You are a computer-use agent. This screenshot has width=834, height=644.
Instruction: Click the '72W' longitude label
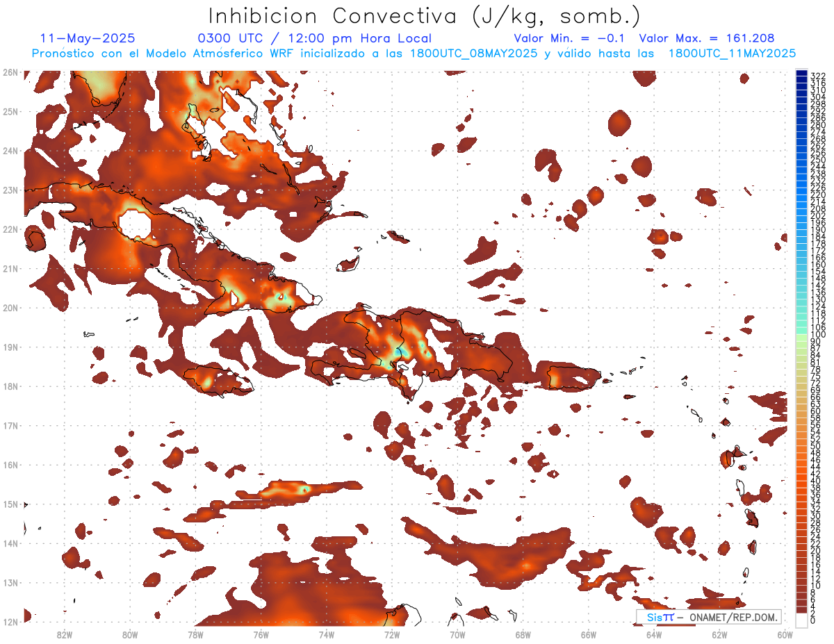pyautogui.click(x=392, y=634)
